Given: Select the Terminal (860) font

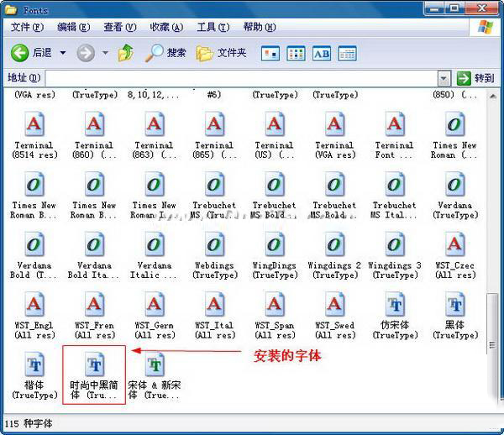Looking at the screenshot, I should pos(94,135).
